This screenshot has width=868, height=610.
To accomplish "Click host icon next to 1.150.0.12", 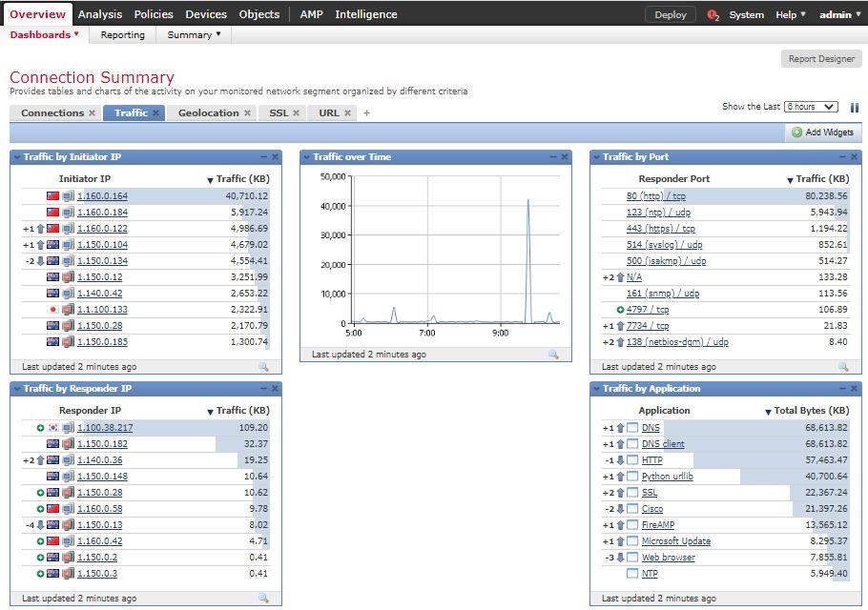I will point(68,277).
